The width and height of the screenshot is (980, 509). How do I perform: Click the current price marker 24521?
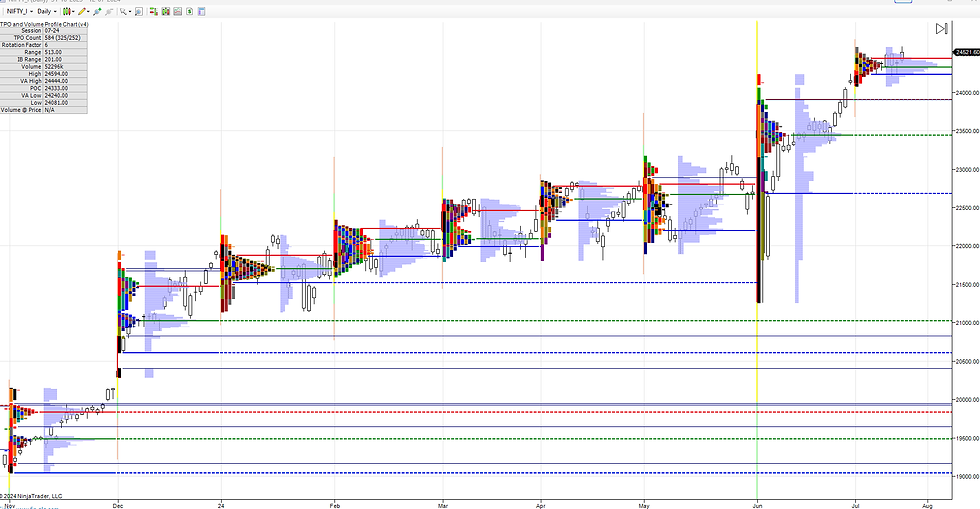pyautogui.click(x=966, y=53)
